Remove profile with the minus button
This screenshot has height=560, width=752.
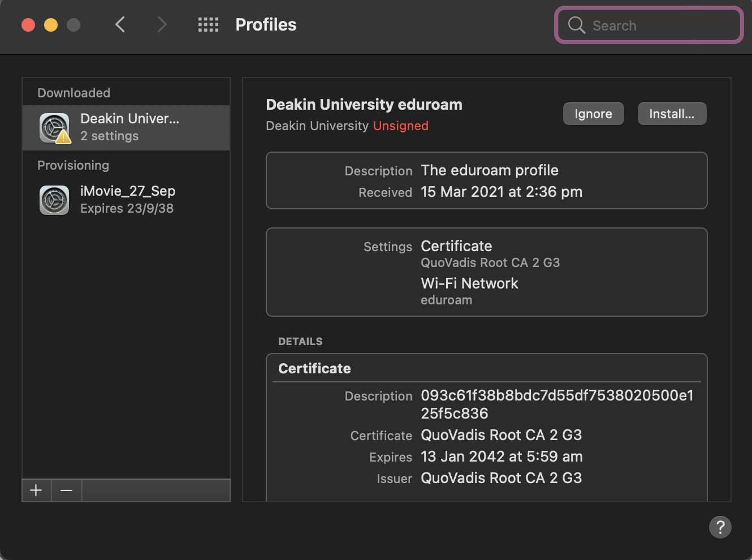coord(67,490)
